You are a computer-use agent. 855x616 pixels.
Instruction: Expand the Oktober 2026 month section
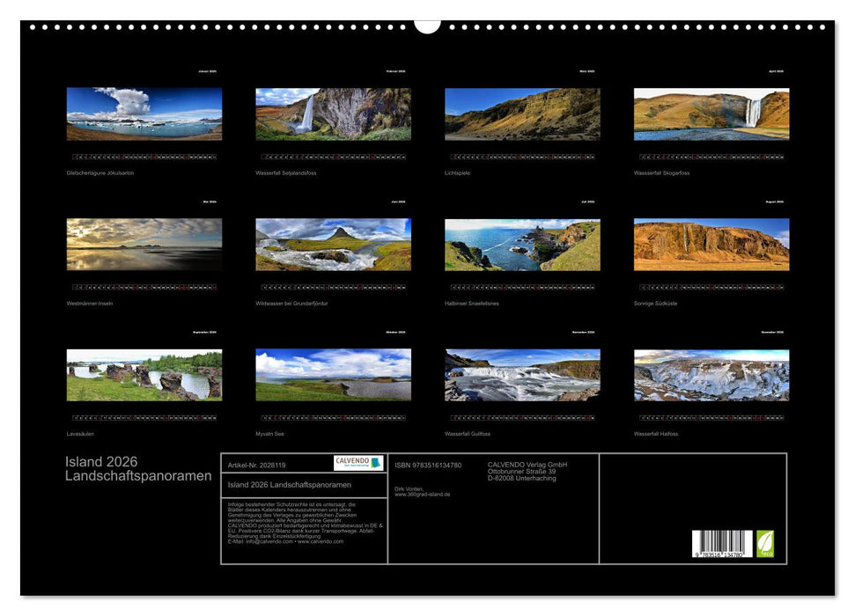(396, 334)
